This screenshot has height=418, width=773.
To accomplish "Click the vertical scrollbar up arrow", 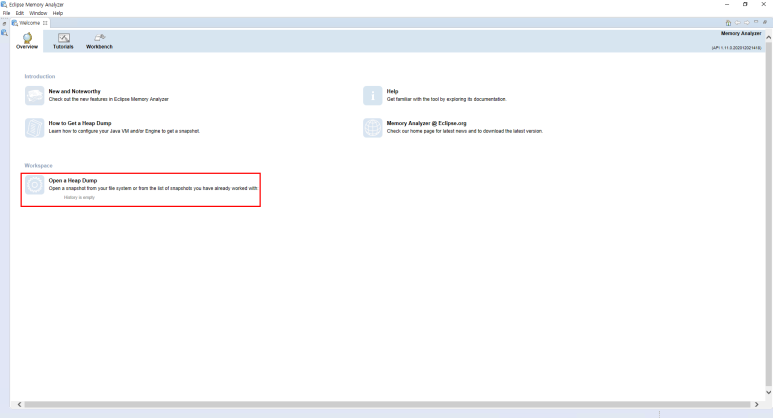I will (x=768, y=37).
